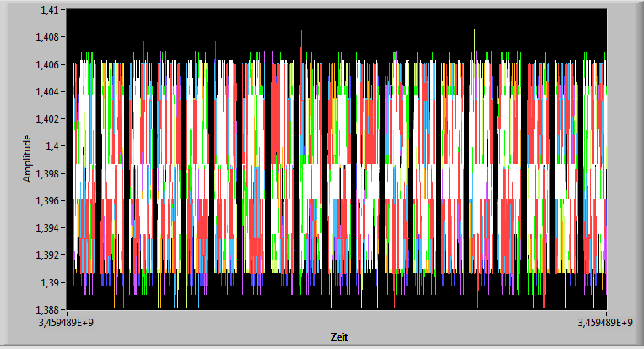Click the 1,392 Y-axis tick label
644x349 pixels.
tap(47, 255)
